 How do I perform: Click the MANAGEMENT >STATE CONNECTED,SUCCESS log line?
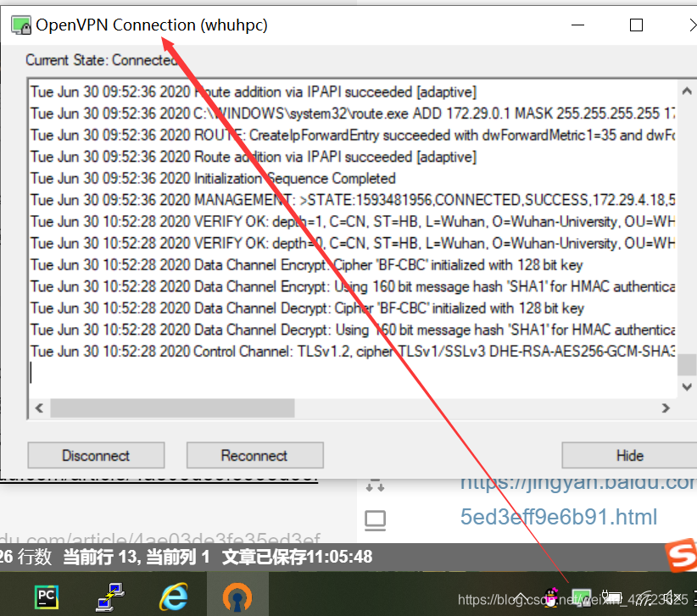click(352, 200)
